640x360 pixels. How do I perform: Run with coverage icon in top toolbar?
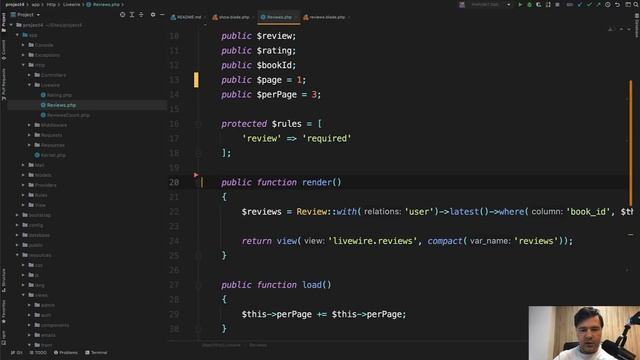point(539,4)
